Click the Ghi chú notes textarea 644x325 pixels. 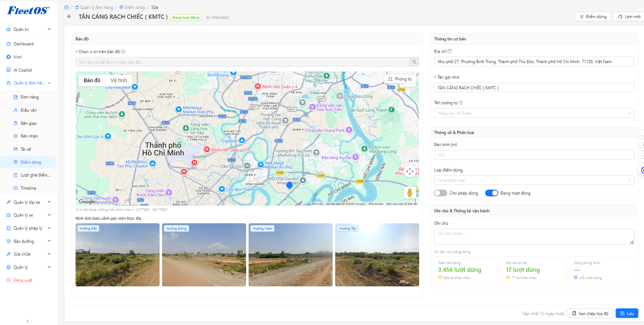point(534,236)
